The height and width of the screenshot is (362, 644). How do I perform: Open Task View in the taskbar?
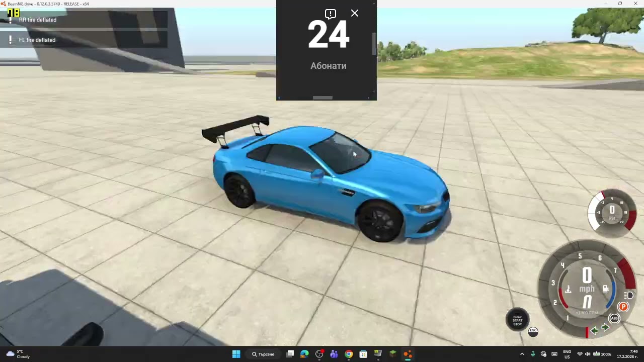(290, 354)
